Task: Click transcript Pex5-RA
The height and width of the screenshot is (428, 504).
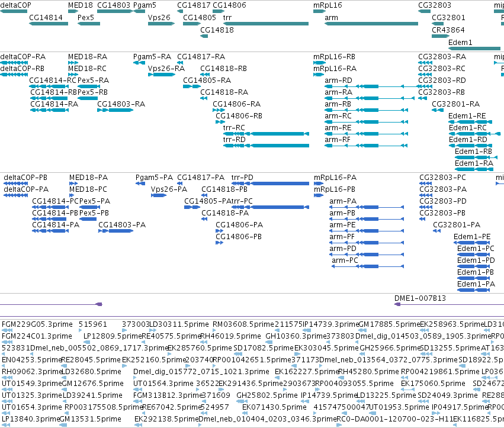Action: point(93,81)
